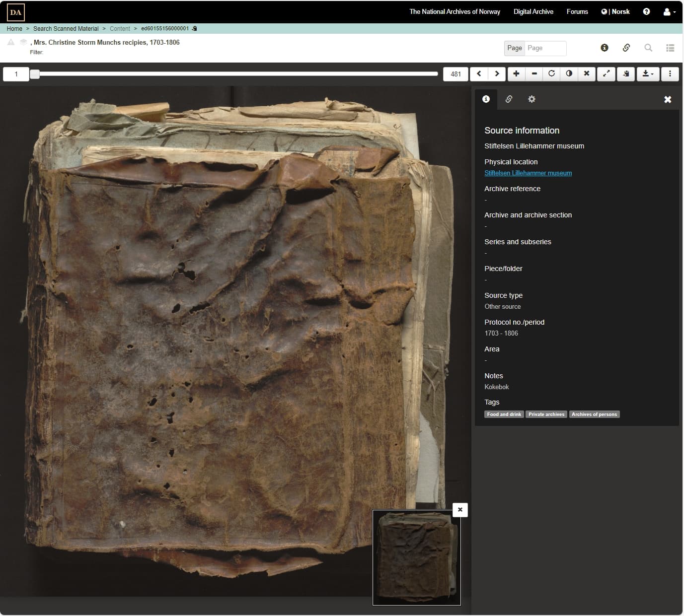Open the Forums menu item
684x616 pixels.
coord(577,11)
